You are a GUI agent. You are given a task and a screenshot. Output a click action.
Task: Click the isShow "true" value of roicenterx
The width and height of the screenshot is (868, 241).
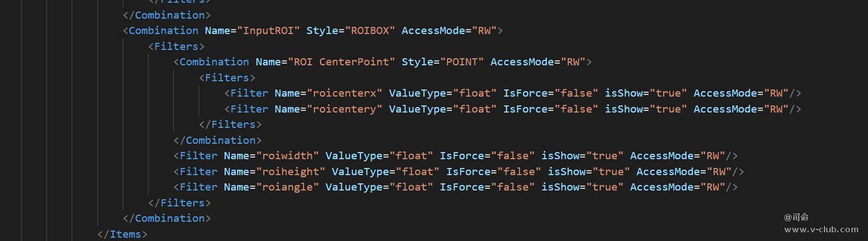668,93
